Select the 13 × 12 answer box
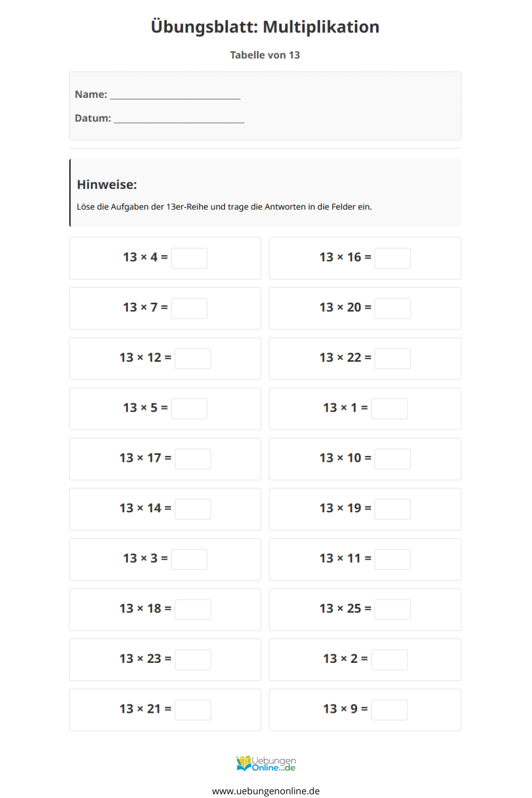The image size is (532, 798). pyautogui.click(x=193, y=359)
